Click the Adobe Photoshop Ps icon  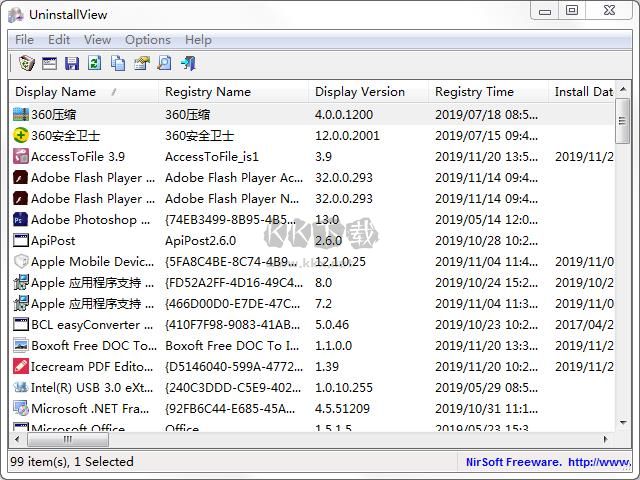coord(21,219)
